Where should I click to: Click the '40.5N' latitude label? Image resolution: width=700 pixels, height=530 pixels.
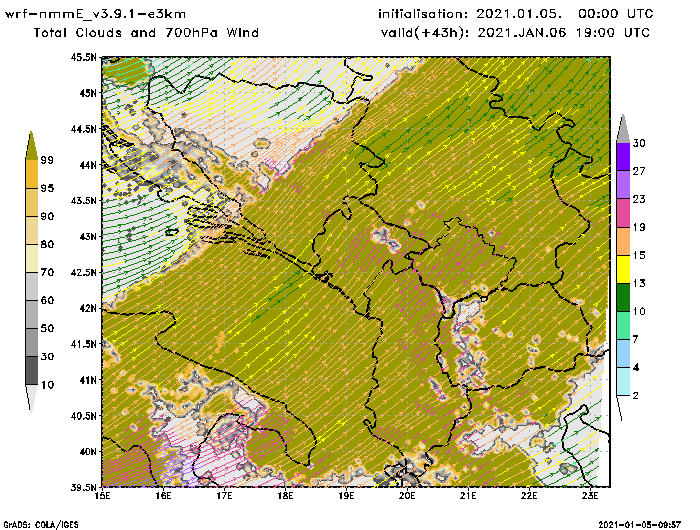(x=83, y=416)
